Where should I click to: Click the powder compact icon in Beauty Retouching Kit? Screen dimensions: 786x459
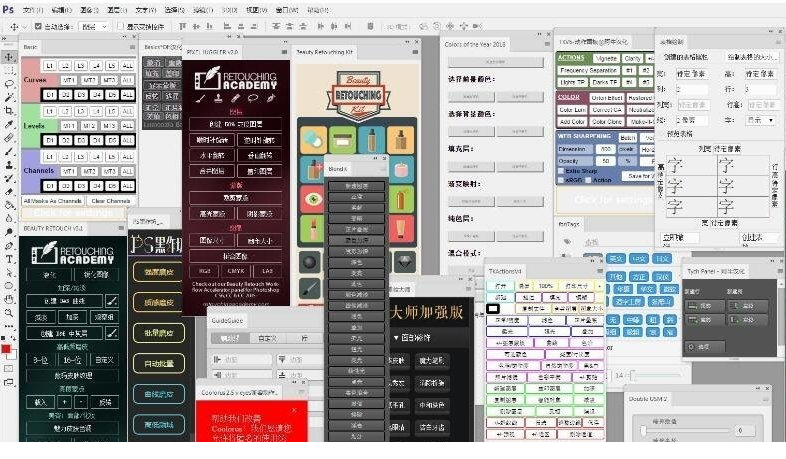(313, 139)
